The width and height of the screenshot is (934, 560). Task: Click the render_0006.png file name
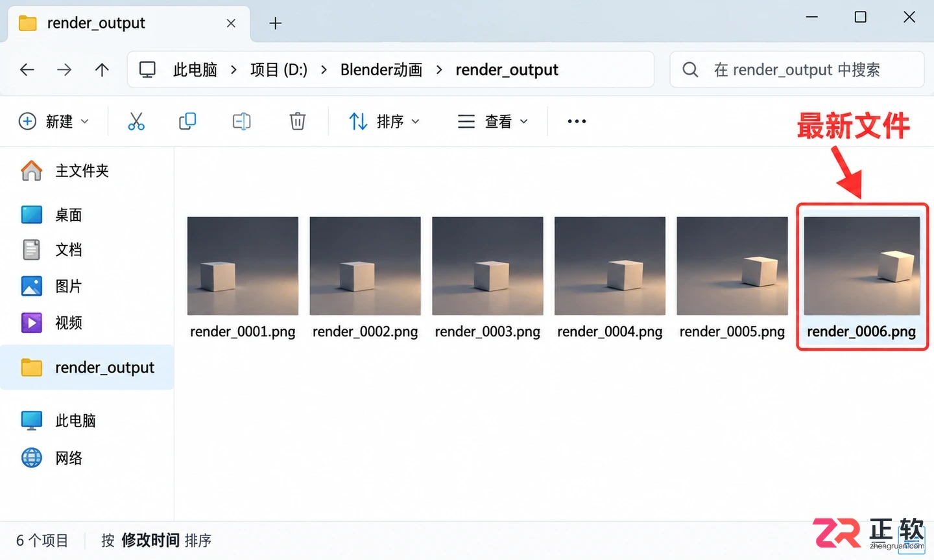click(861, 332)
